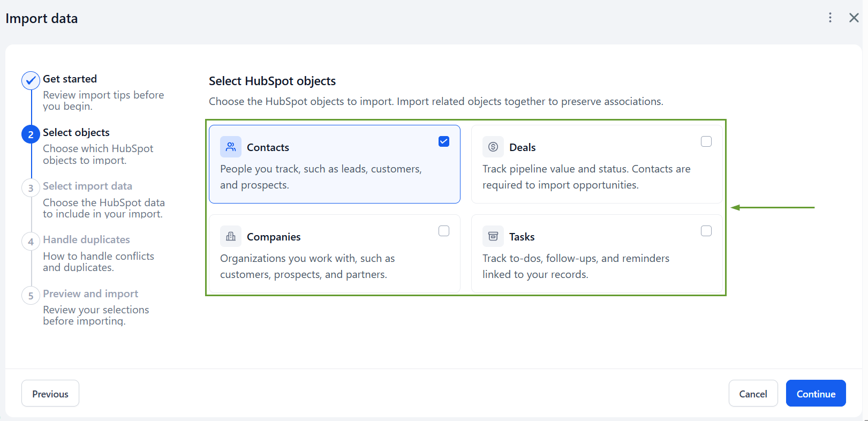Click the 'Choose the HubSpot objects to import' description
Viewport: 868px width, 421px height.
[x=436, y=101]
